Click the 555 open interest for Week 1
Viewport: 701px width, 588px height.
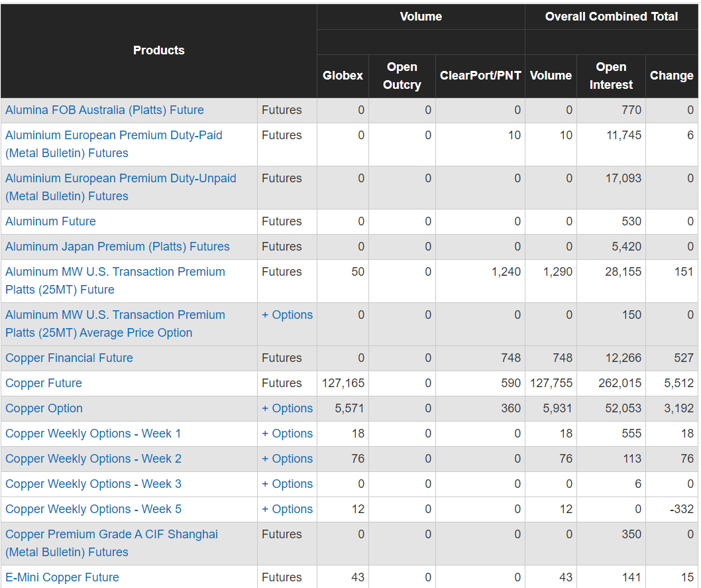(x=631, y=434)
